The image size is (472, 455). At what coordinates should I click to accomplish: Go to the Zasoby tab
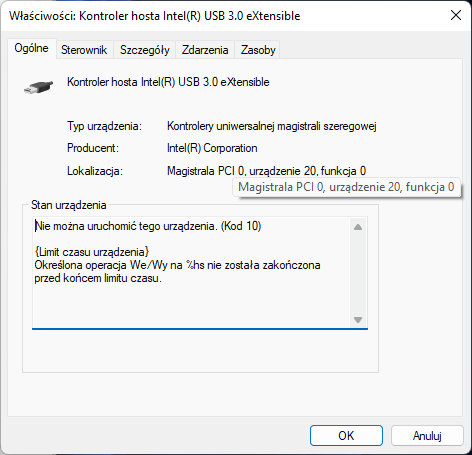click(x=258, y=50)
